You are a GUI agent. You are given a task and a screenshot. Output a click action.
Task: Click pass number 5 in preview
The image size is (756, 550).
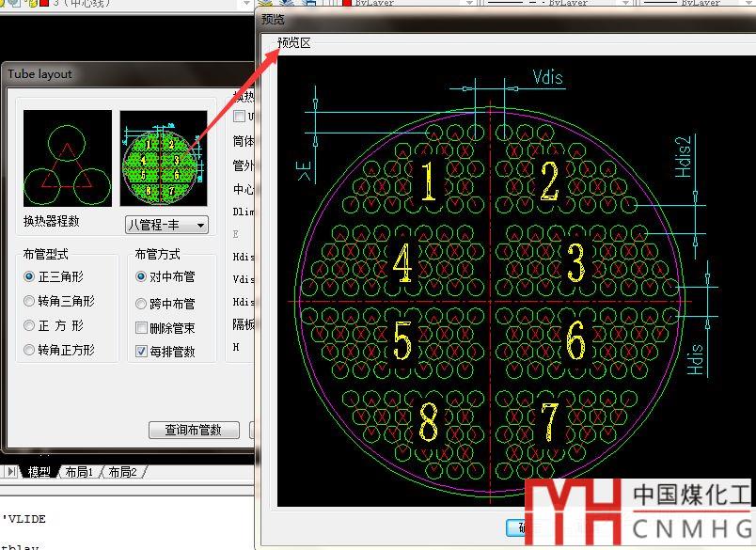(x=402, y=340)
